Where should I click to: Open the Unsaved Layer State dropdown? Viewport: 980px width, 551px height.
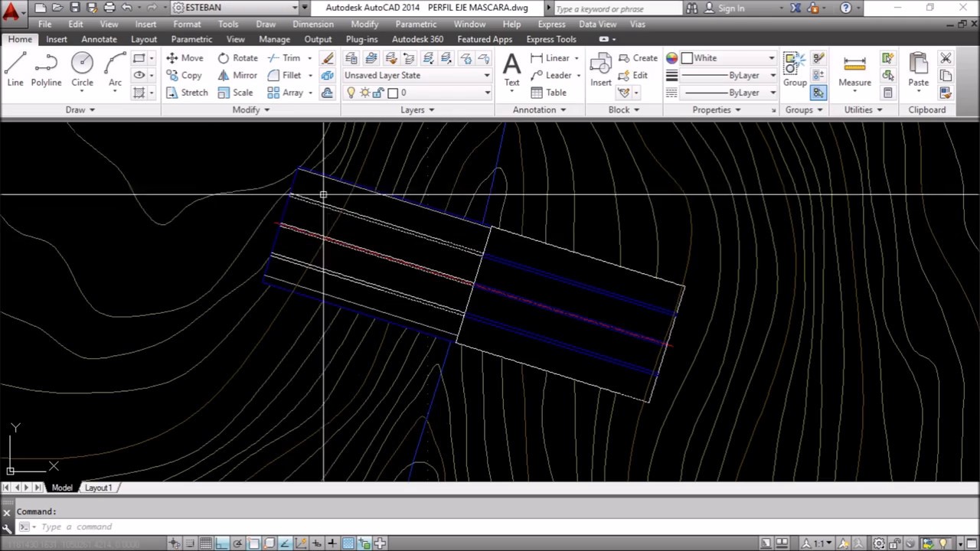pos(417,75)
